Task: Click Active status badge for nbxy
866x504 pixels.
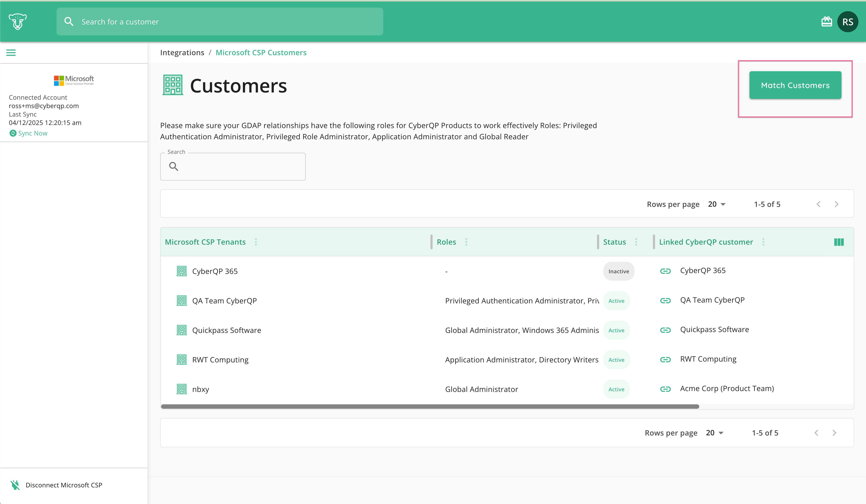Action: 616,390
